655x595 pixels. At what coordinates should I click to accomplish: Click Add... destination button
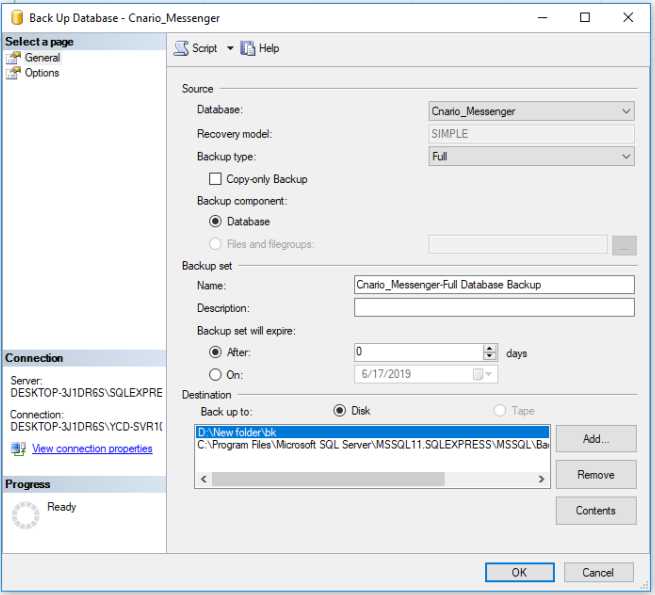coord(596,439)
